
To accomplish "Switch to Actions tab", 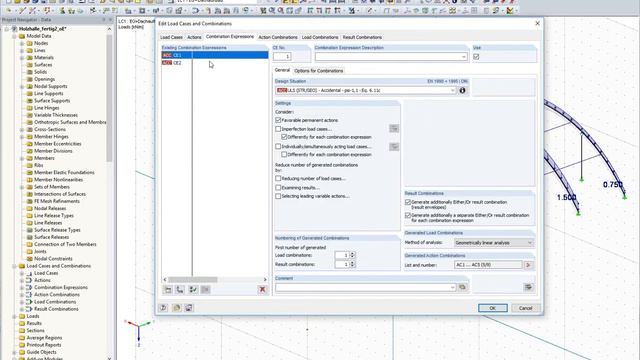I will (194, 37).
